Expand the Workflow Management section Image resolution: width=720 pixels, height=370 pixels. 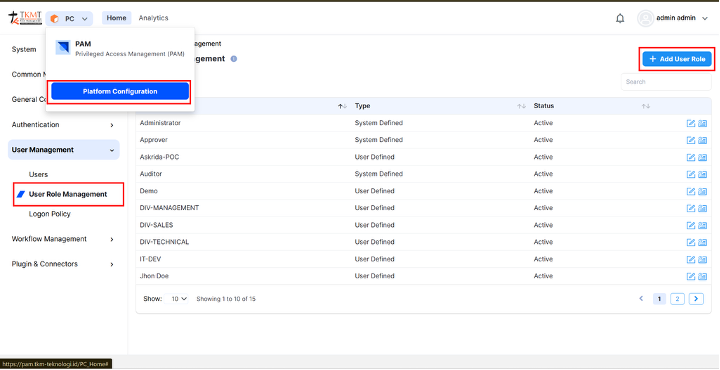64,239
